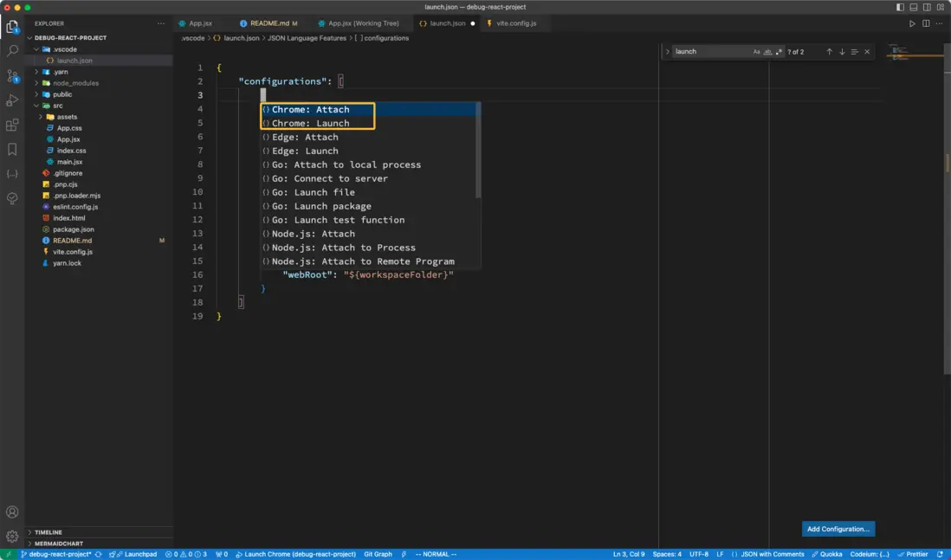Toggle Use Regular Expression in find widget

(779, 52)
